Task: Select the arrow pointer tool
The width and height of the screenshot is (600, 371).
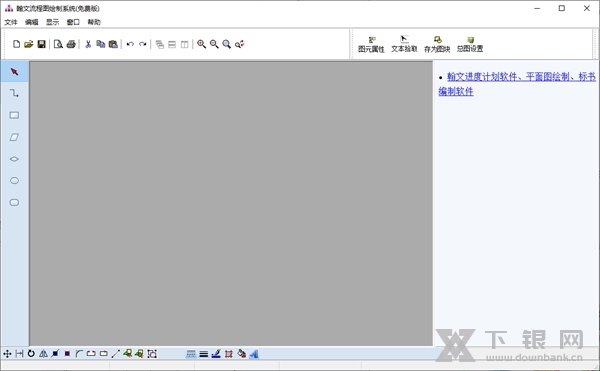Action: [15, 72]
